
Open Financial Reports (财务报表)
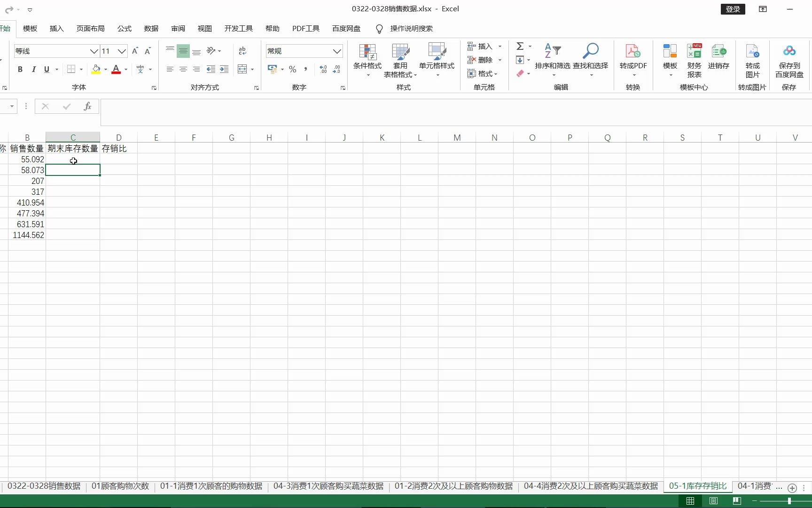(x=695, y=60)
